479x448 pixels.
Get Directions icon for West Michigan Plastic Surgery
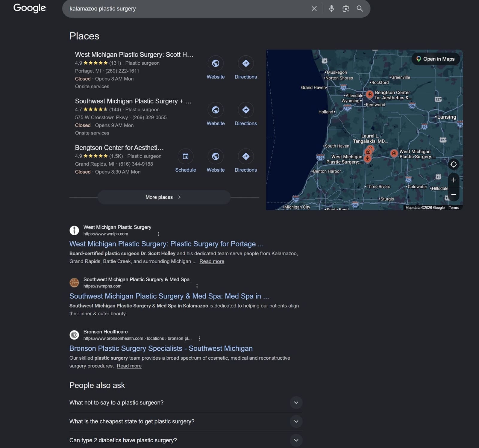click(246, 63)
